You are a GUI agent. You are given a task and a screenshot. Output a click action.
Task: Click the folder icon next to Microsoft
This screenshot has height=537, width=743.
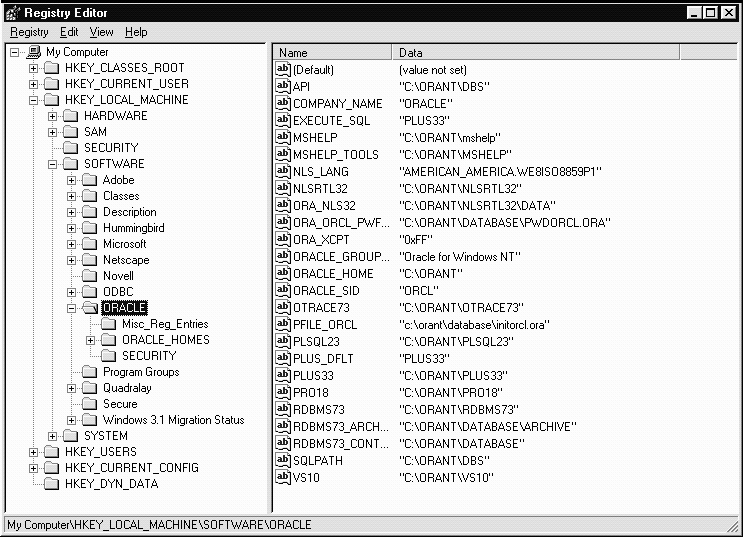click(90, 244)
